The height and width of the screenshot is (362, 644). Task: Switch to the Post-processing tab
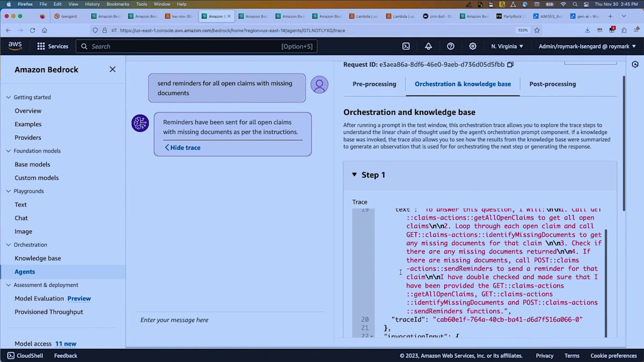tap(552, 84)
